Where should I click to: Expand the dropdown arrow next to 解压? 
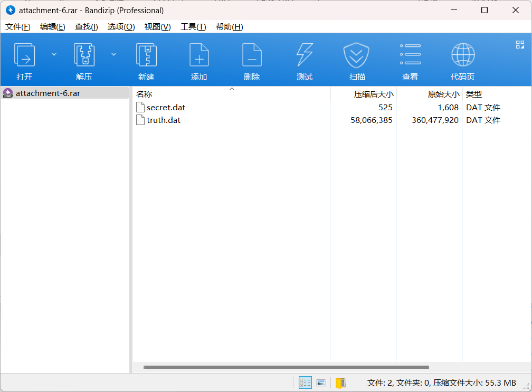113,54
